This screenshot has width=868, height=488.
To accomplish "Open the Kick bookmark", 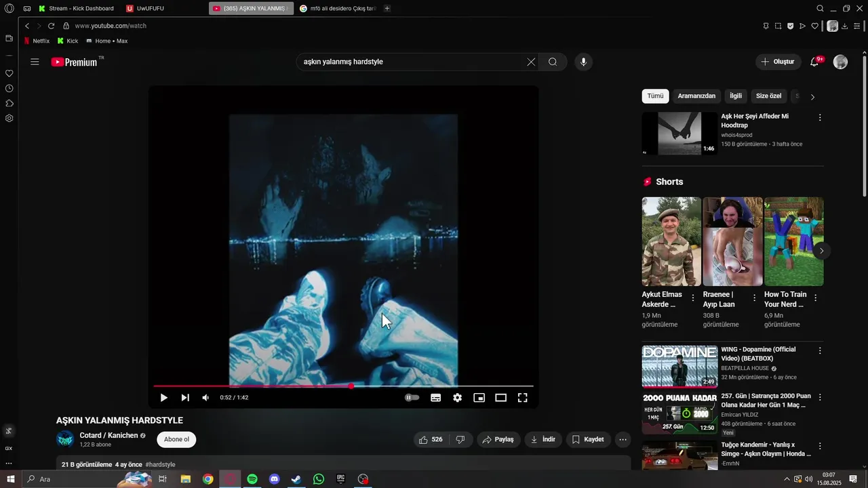I will coord(68,41).
